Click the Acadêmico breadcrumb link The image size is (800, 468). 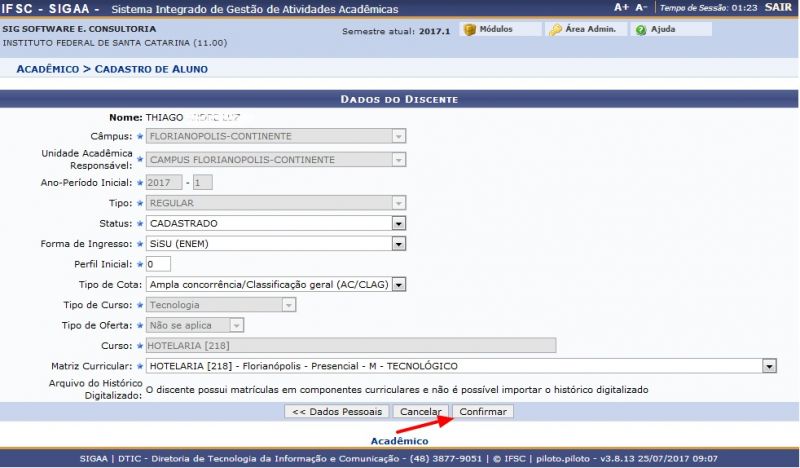[47, 69]
